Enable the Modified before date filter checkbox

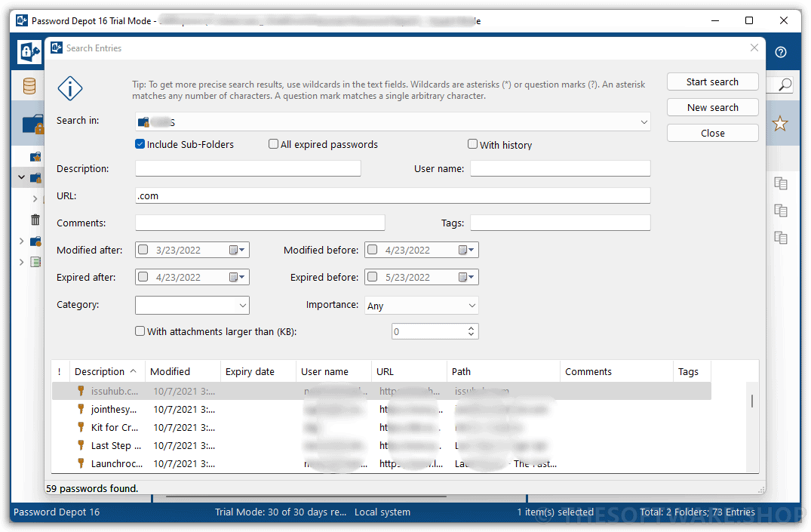pos(373,250)
